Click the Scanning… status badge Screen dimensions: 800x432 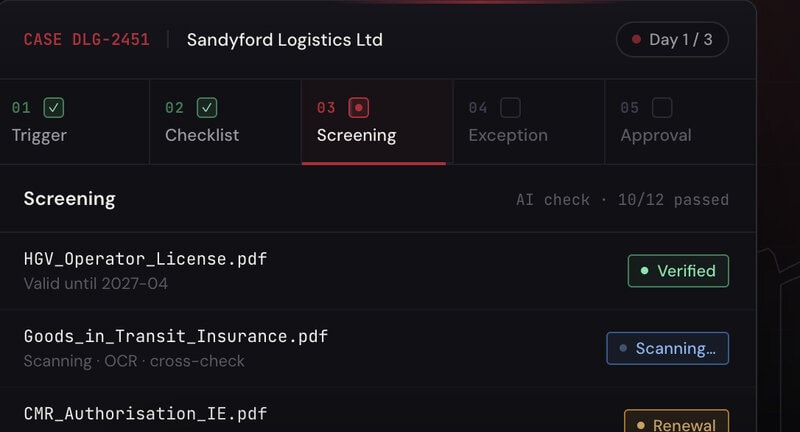point(667,348)
